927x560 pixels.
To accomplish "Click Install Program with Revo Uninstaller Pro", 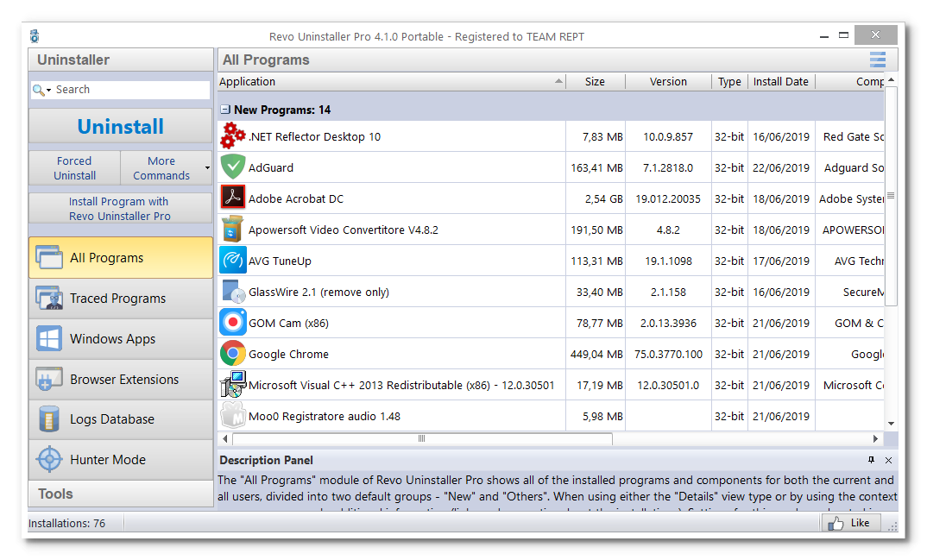I will [x=120, y=209].
